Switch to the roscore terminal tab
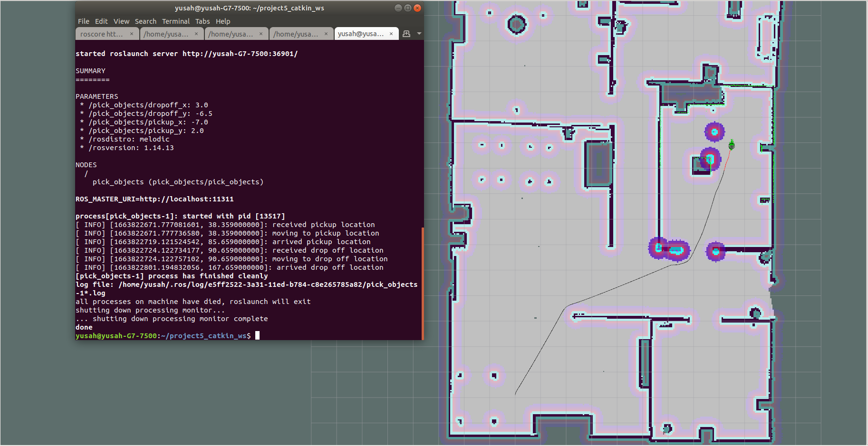The height and width of the screenshot is (446, 868). tap(107, 34)
